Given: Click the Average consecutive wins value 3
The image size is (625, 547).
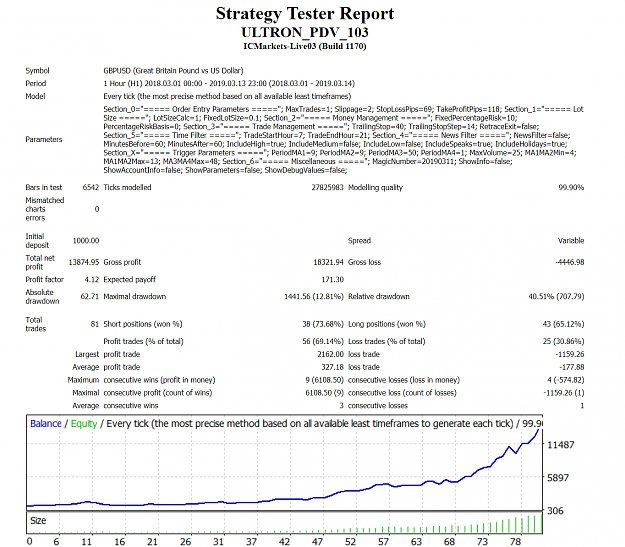Looking at the screenshot, I should (x=341, y=406).
